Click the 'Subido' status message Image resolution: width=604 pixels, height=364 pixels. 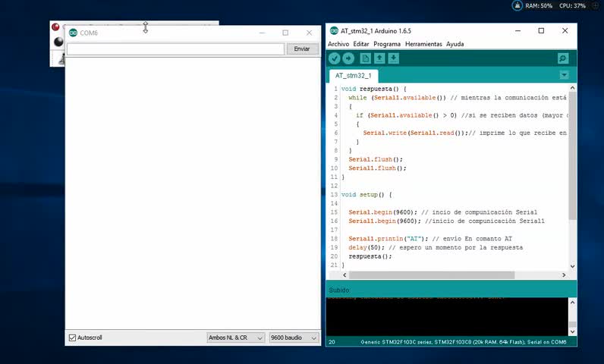point(340,290)
